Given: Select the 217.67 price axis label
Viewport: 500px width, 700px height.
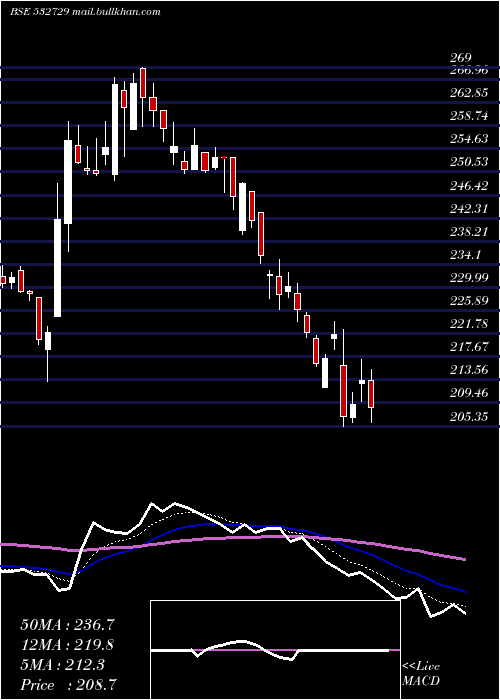Looking at the screenshot, I should coord(469,347).
